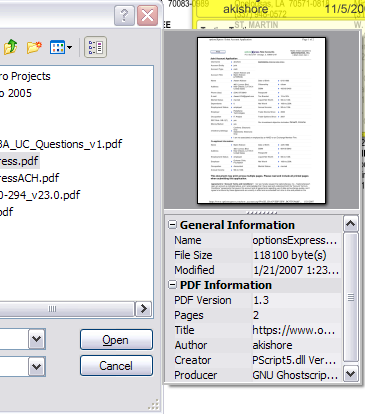Click the Open button

(x=116, y=340)
